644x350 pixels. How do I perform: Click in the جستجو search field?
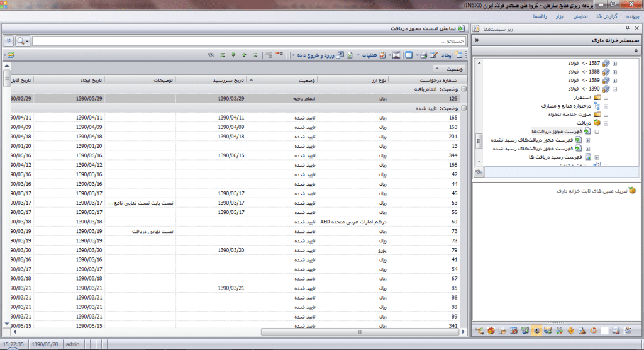[252, 40]
